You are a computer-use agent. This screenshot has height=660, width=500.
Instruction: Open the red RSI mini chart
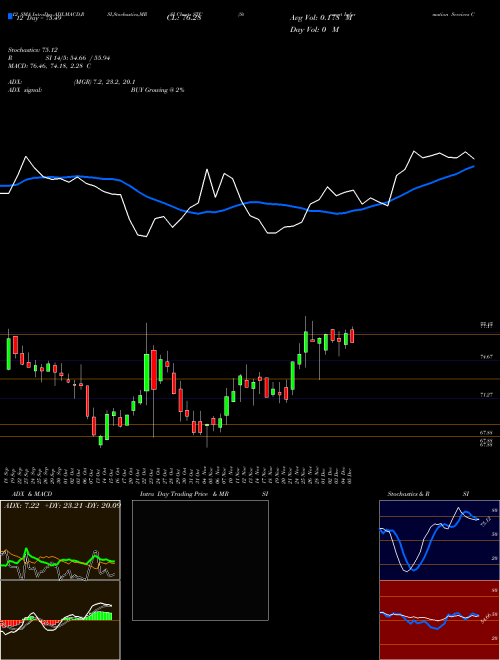click(439, 620)
